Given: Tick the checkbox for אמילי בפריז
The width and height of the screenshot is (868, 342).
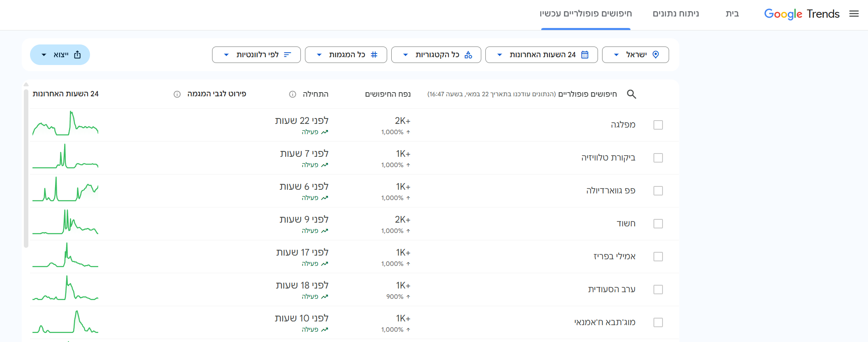Looking at the screenshot, I should pos(658,256).
